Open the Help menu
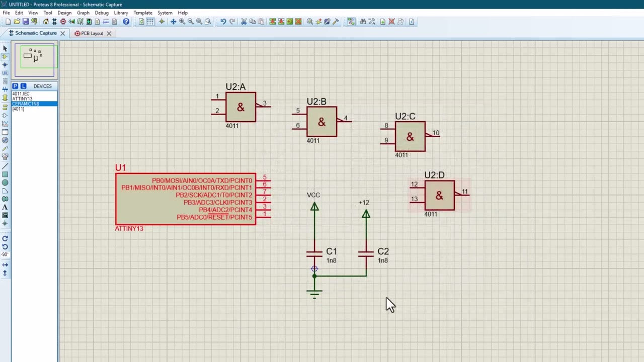Viewport: 644px width, 362px height. 183,13
